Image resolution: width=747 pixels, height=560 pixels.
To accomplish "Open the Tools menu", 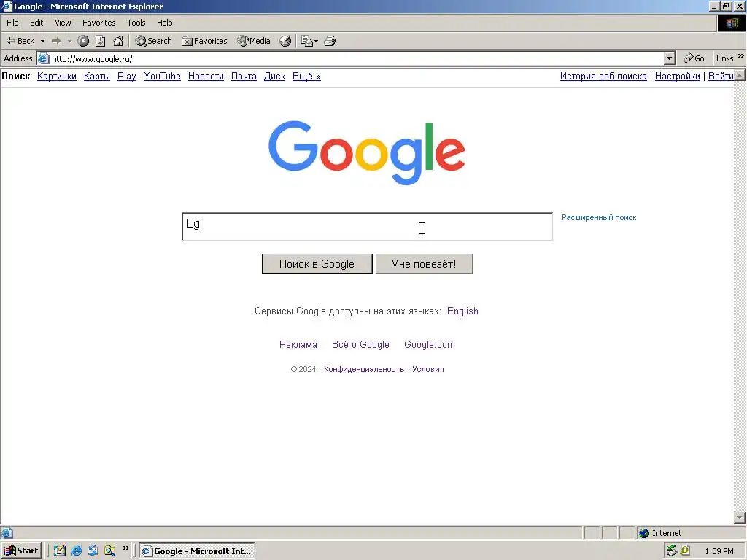I will coord(136,23).
